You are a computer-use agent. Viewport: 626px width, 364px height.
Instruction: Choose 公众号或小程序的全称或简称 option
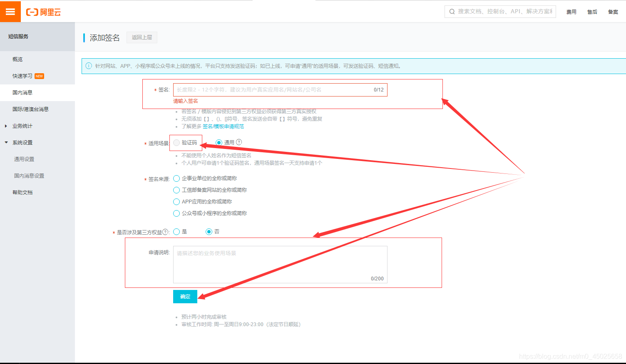click(x=176, y=213)
